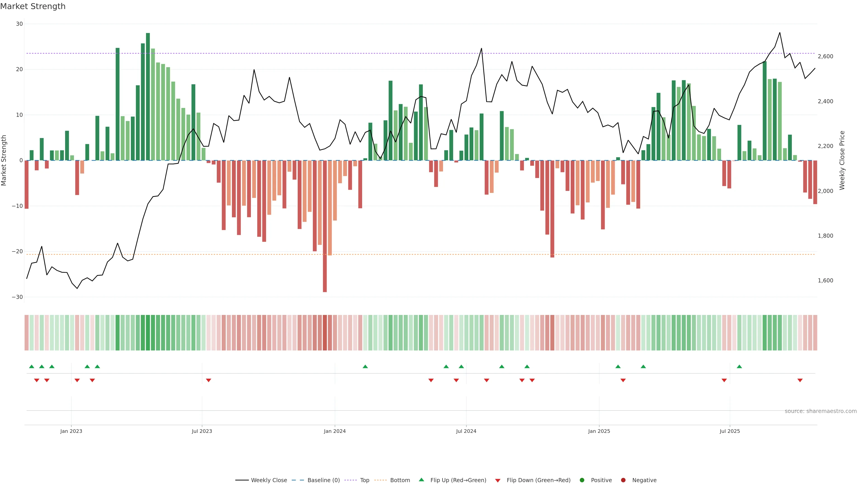Click the Weekly Close Price axis title
The height and width of the screenshot is (488, 868).
coord(842,160)
